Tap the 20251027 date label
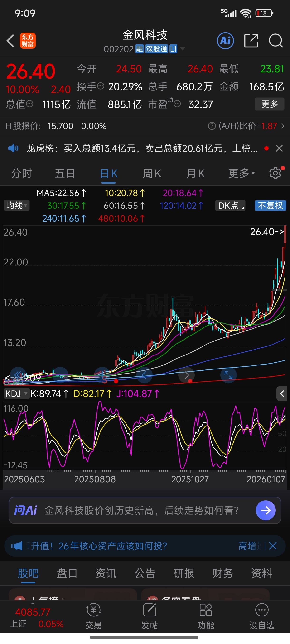 tap(190, 479)
